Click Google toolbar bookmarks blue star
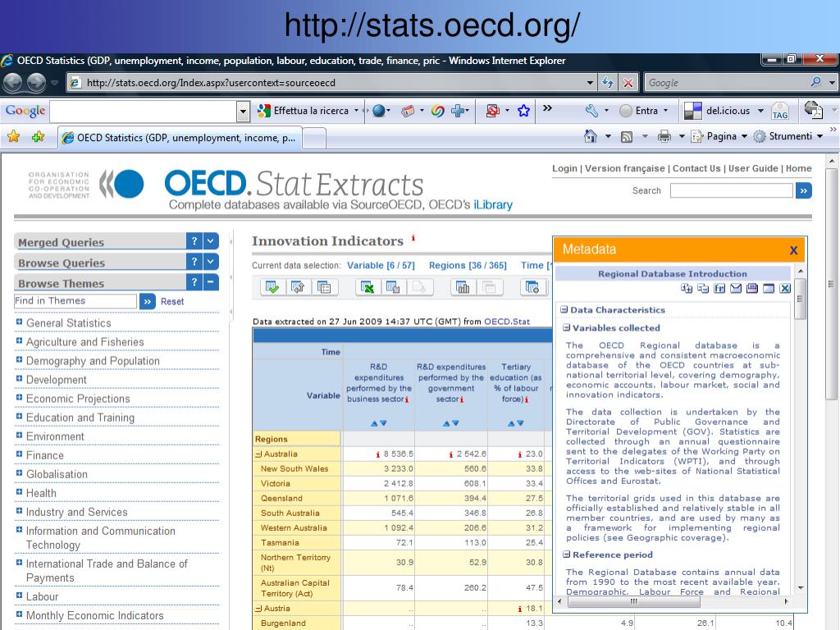This screenshot has height=630, width=840. click(x=523, y=111)
